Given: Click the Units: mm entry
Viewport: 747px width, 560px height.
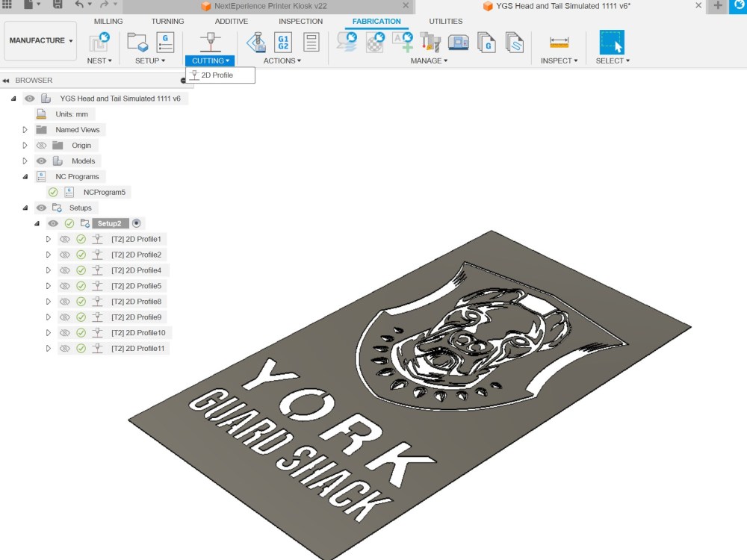Looking at the screenshot, I should tap(72, 114).
